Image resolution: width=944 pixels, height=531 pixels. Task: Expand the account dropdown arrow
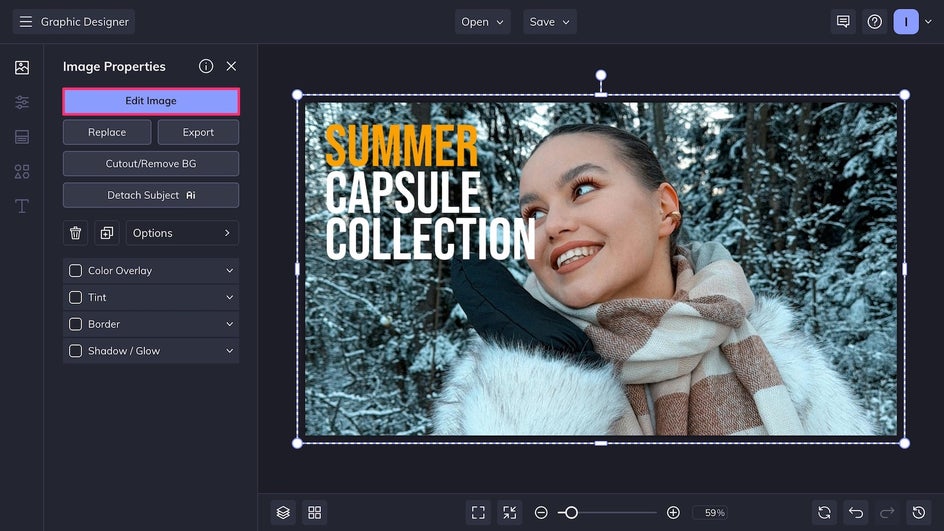(928, 22)
